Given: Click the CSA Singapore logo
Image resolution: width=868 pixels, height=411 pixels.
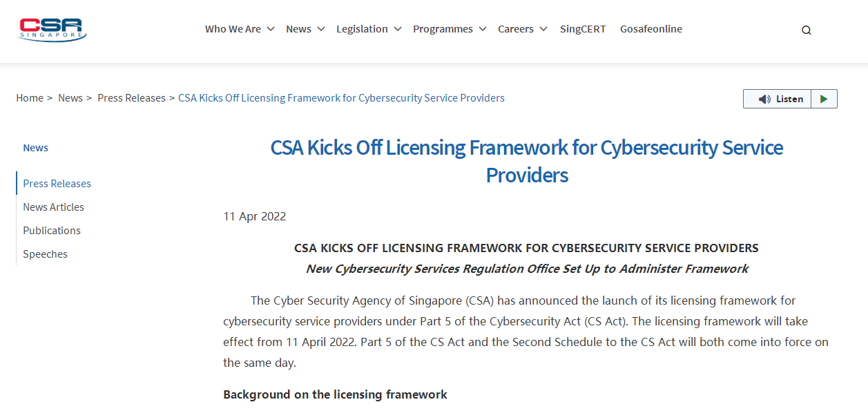Looking at the screenshot, I should point(52,30).
